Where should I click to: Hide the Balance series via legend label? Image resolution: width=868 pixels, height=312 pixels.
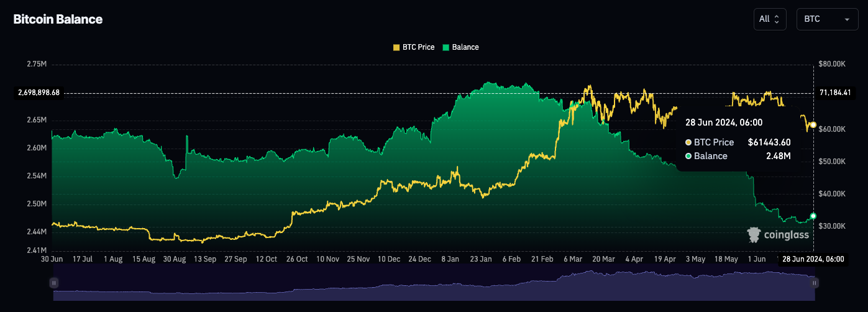[465, 47]
